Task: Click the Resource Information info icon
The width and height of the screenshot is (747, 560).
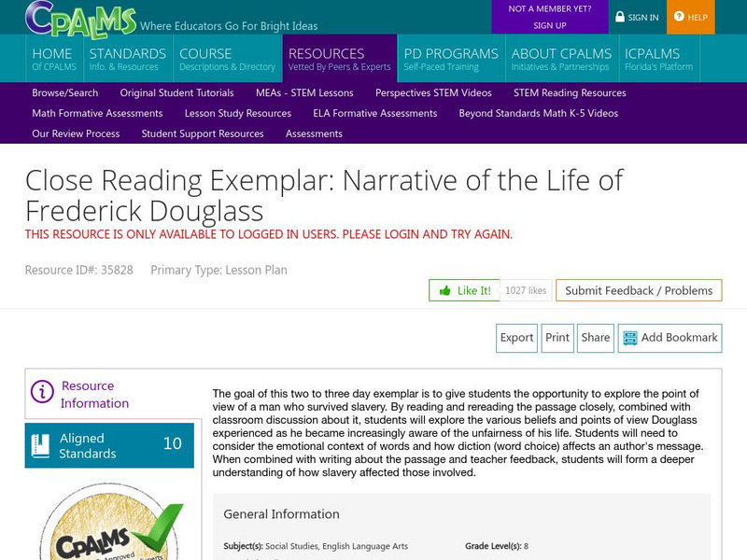Action: point(42,393)
